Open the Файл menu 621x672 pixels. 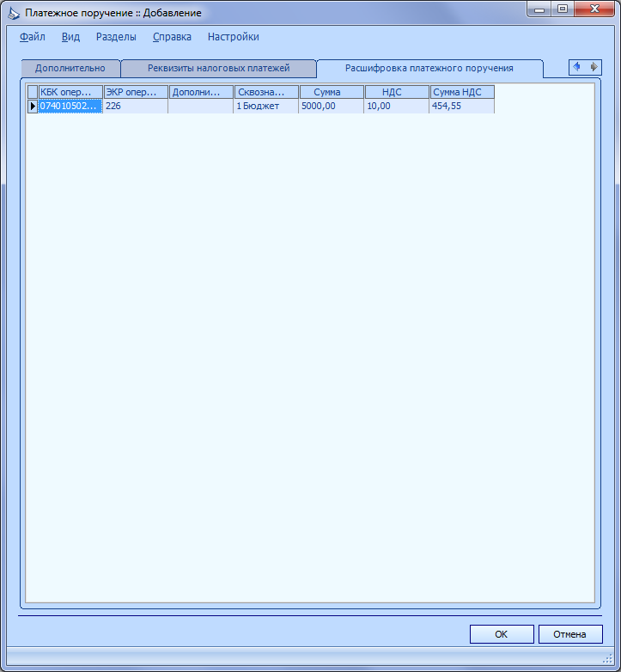click(x=33, y=37)
